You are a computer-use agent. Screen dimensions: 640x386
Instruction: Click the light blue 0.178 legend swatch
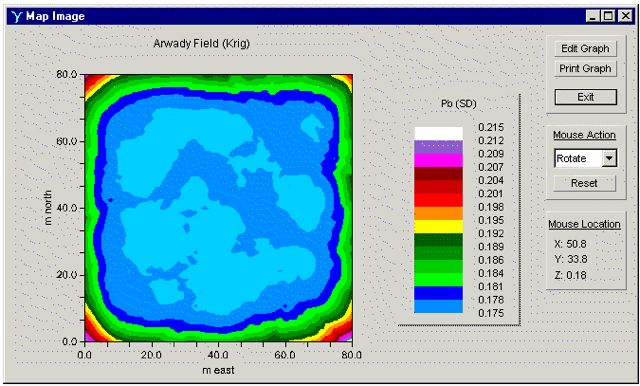(438, 306)
